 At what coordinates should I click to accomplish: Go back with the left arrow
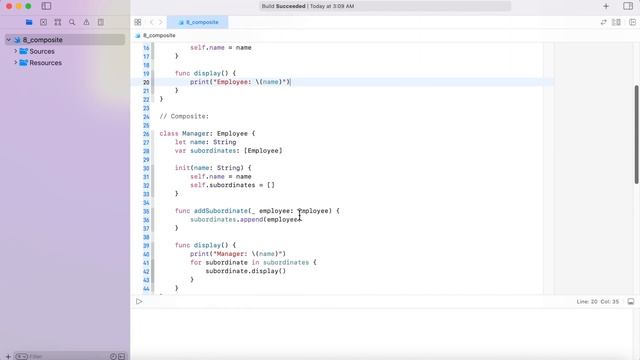click(x=151, y=22)
